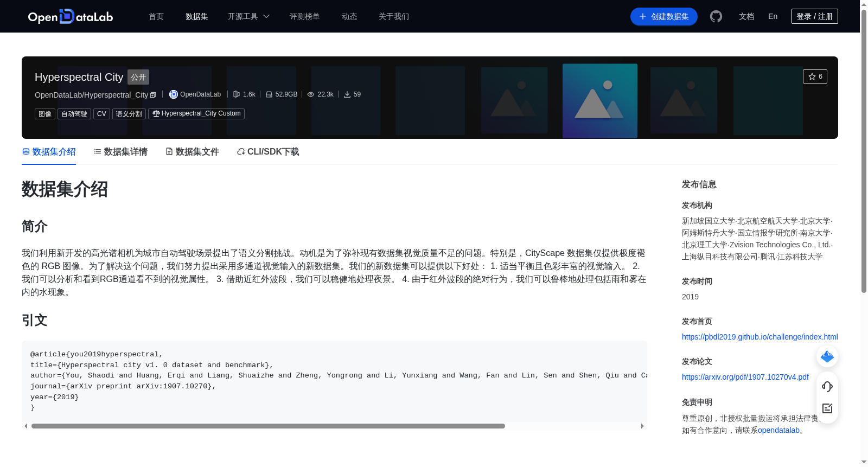The height and width of the screenshot is (467, 868).
Task: Open the pbdl2019 challenge homepage link
Action: coord(760,337)
